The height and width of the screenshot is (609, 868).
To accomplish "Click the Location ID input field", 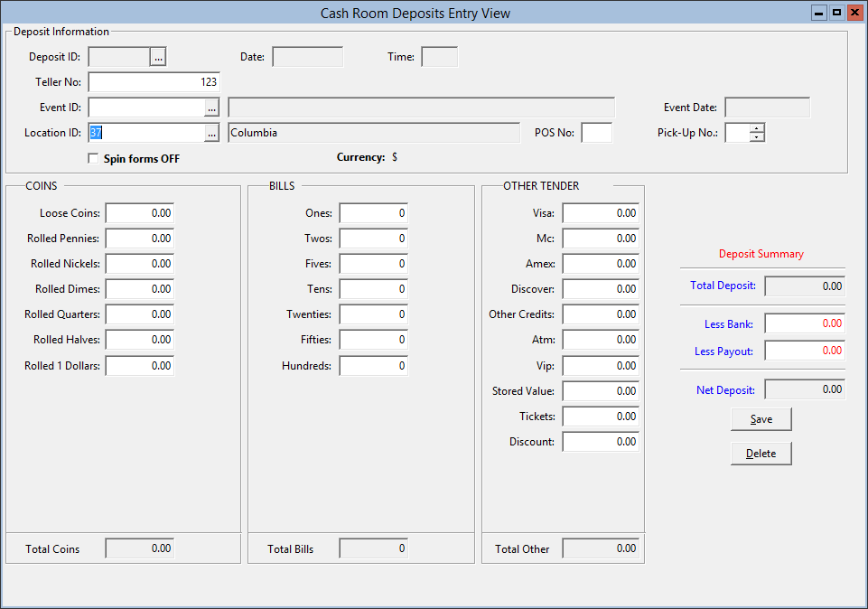I will pyautogui.click(x=146, y=133).
